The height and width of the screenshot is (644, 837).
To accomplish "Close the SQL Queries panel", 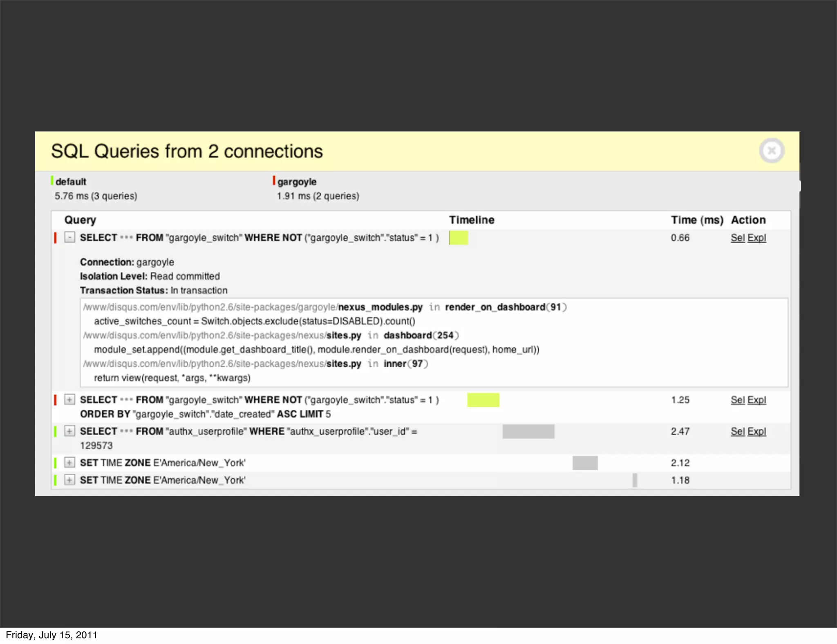I will (771, 151).
